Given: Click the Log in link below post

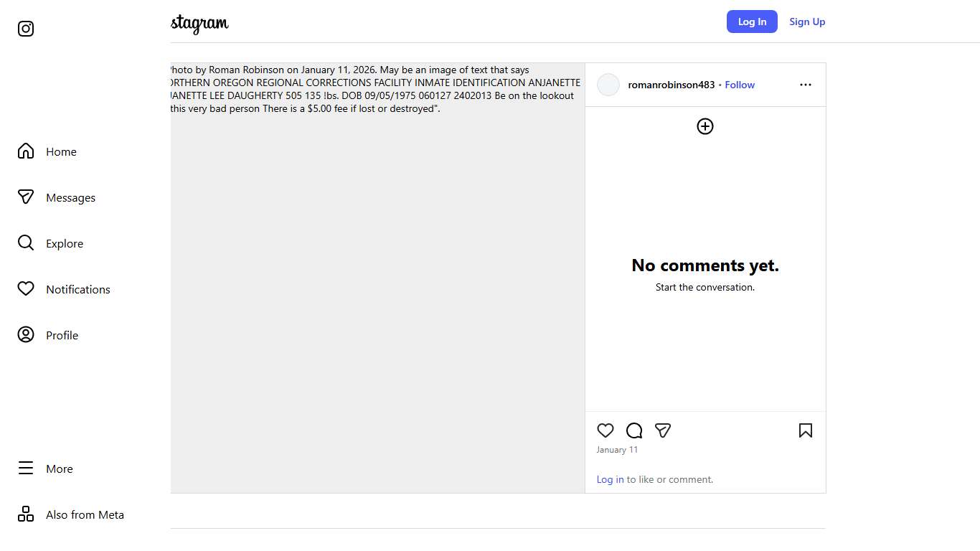Looking at the screenshot, I should click(610, 479).
